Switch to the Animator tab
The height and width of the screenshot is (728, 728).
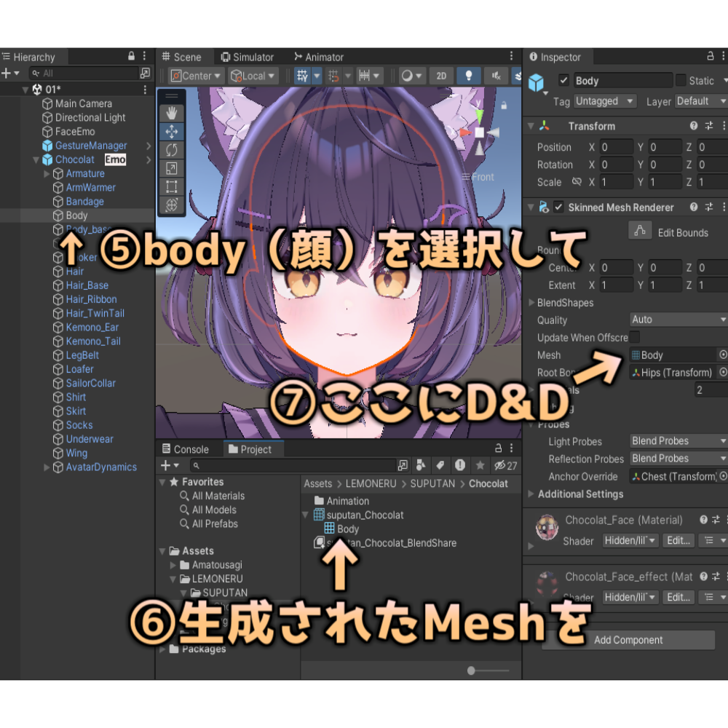[x=319, y=57]
